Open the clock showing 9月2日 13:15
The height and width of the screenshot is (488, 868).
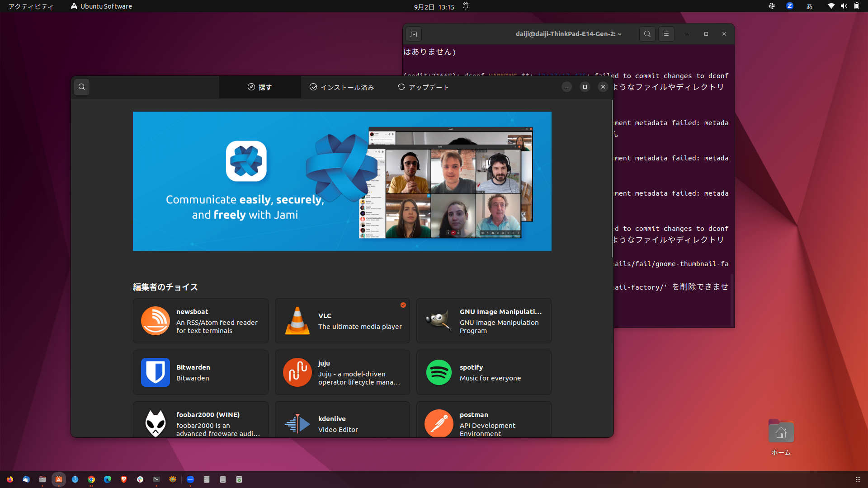(x=434, y=7)
